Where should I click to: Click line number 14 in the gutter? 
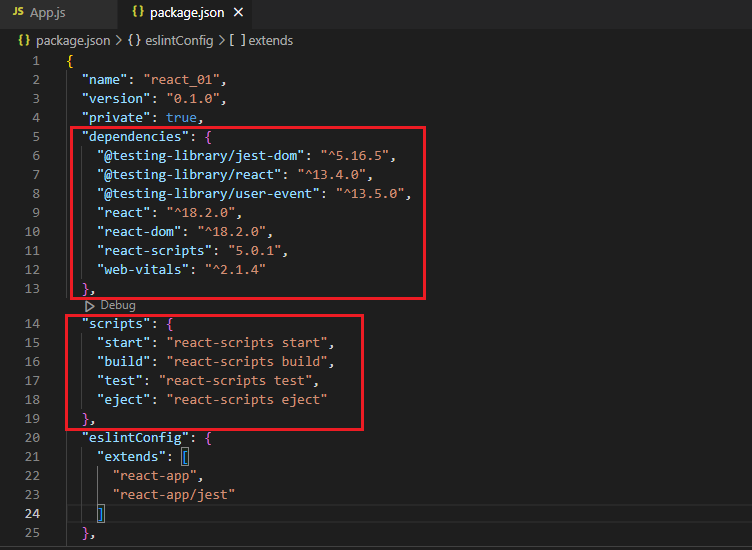click(x=32, y=324)
